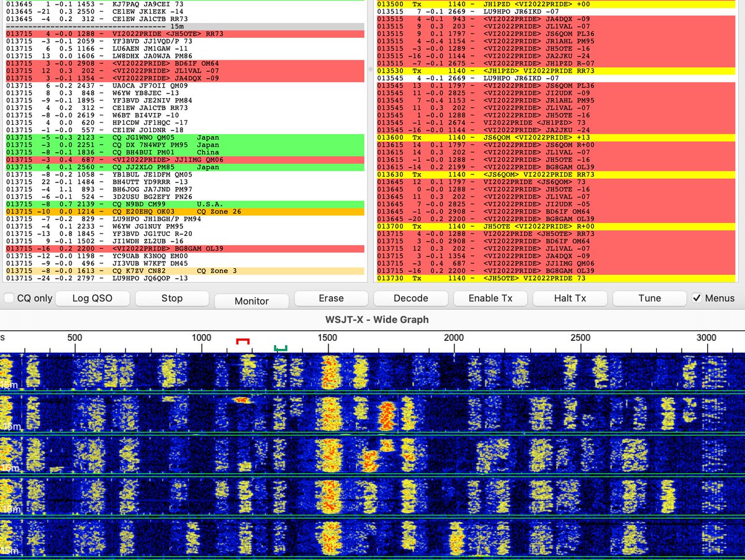The image size is (745, 560).
Task: Stop monitoring with the Stop button
Action: (172, 298)
